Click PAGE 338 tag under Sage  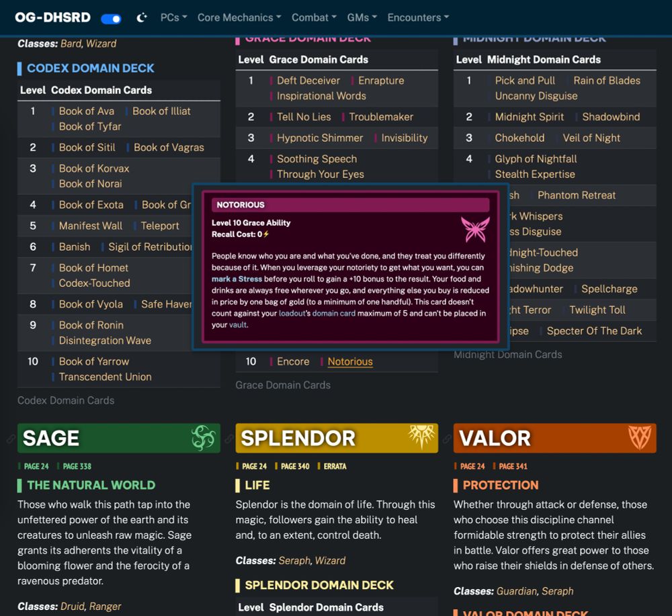tap(77, 466)
